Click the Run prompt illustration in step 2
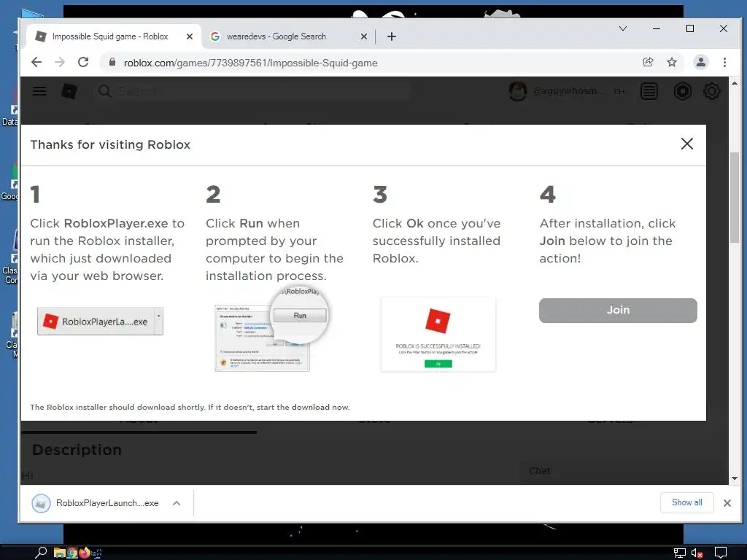 point(271,330)
